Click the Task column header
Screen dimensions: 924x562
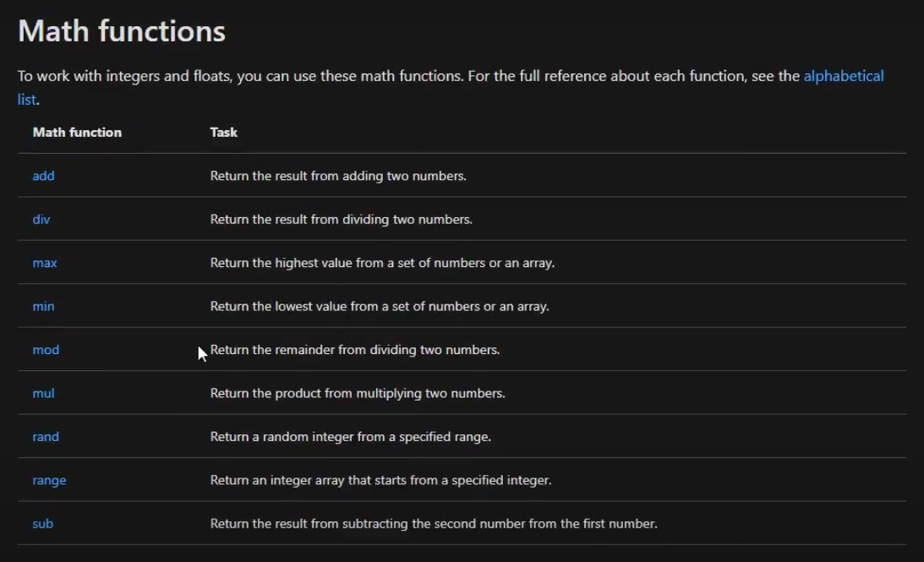coord(223,133)
